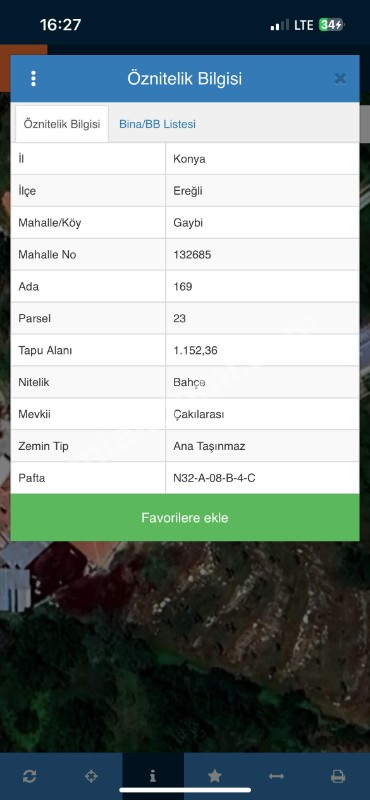Viewport: 370px width, 800px height.
Task: Tap the crosshair locate icon
Action: (x=91, y=776)
